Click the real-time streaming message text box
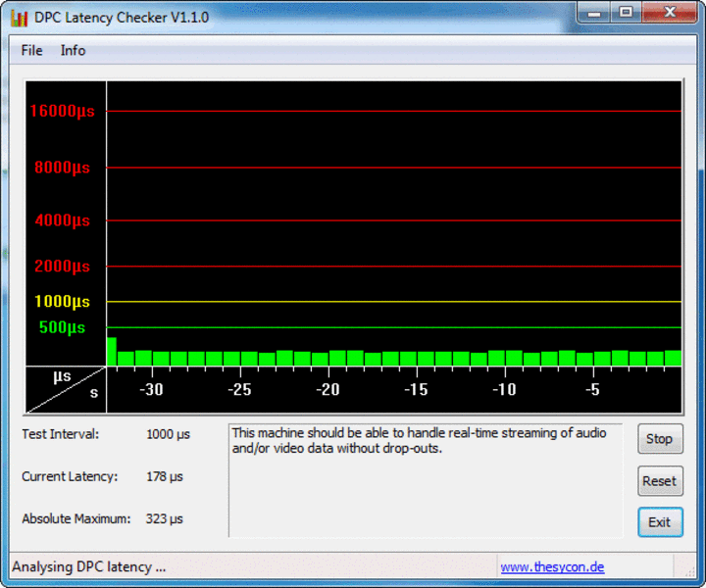 tap(426, 480)
